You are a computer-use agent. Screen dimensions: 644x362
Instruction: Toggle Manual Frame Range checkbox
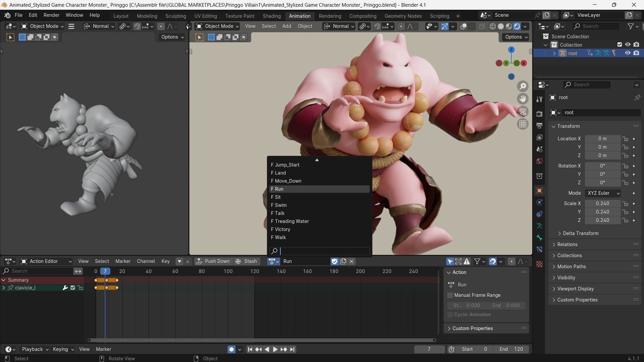(x=450, y=295)
